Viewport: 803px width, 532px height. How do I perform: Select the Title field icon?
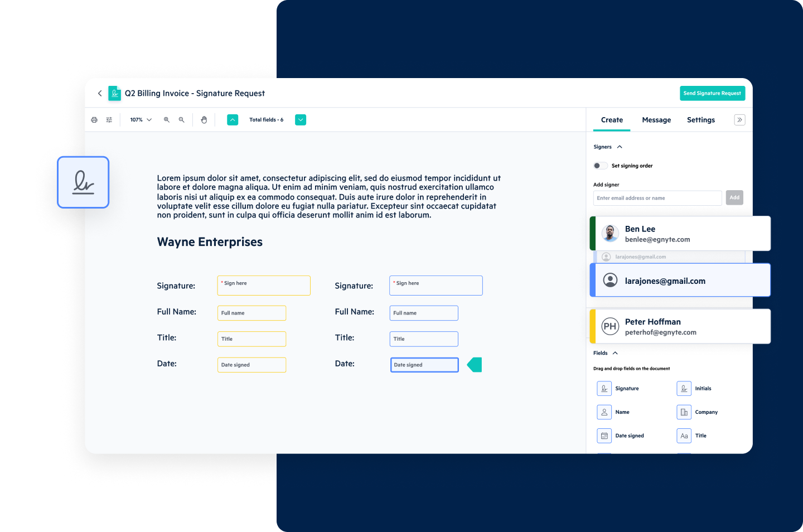click(684, 436)
